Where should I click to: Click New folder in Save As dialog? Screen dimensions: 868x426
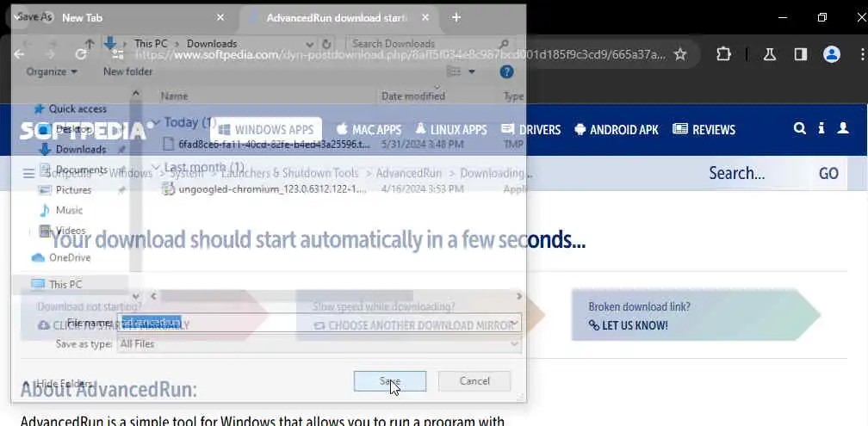click(127, 71)
